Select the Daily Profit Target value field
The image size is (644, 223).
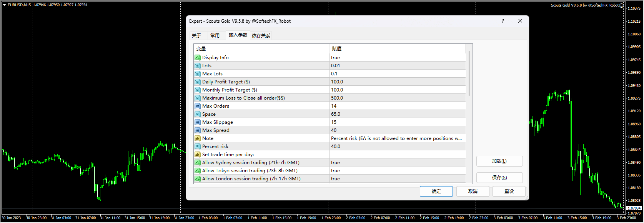pyautogui.click(x=397, y=82)
